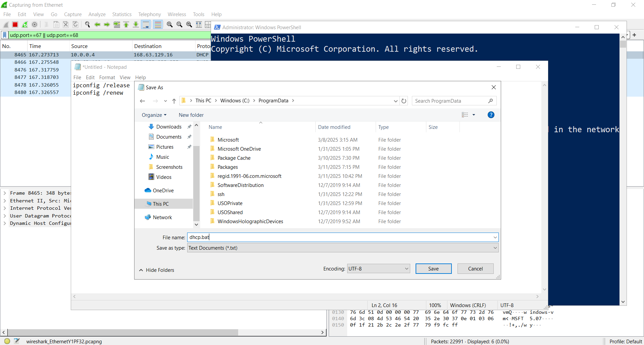This screenshot has height=345, width=644.
Task: Open Wireshark capture options gear
Action: pyautogui.click(x=35, y=24)
